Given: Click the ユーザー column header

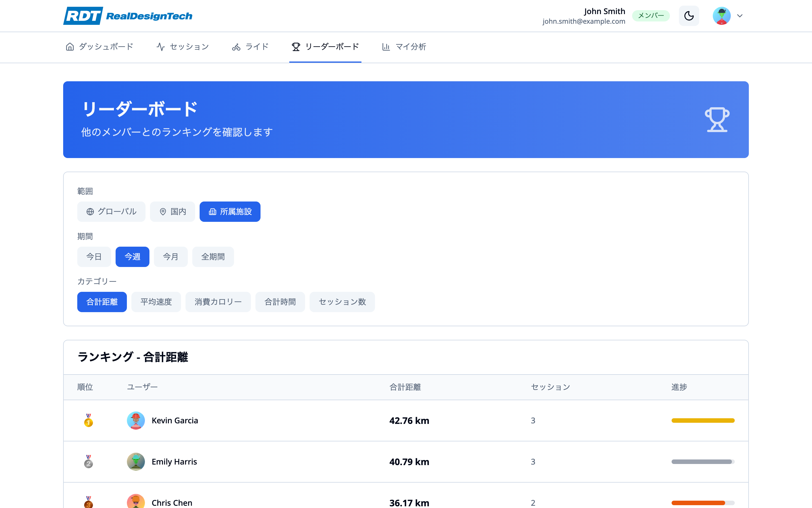Looking at the screenshot, I should (x=142, y=387).
